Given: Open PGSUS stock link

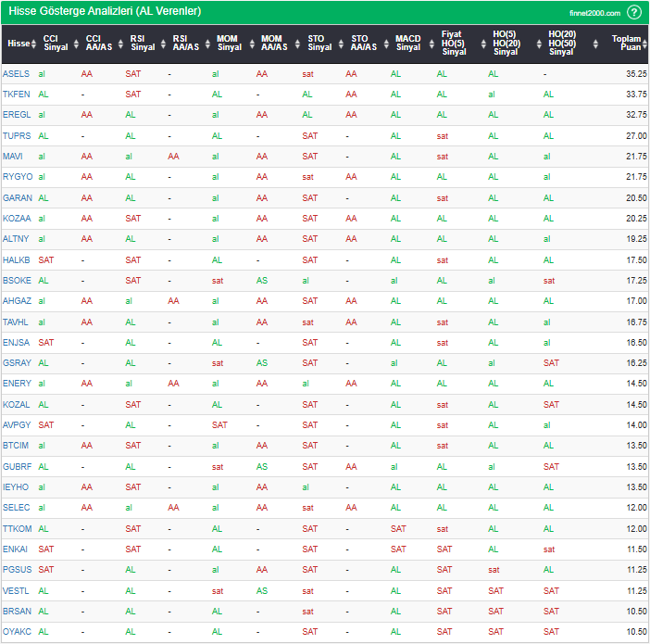Looking at the screenshot, I should [x=18, y=570].
